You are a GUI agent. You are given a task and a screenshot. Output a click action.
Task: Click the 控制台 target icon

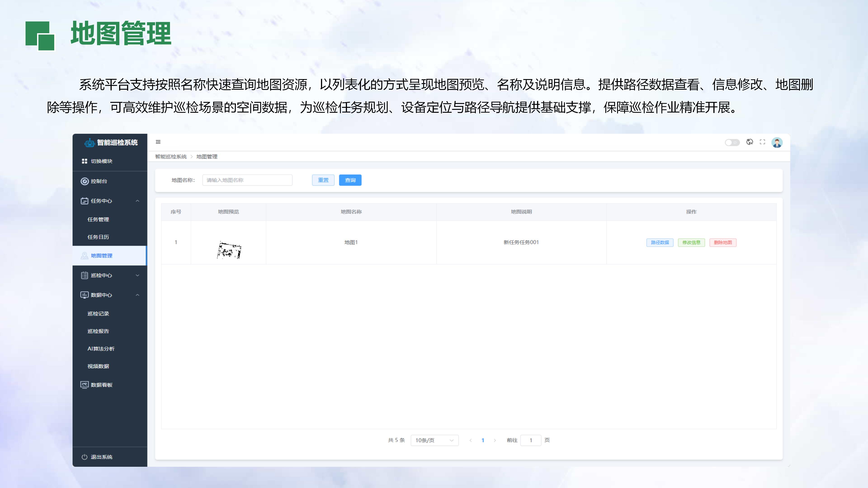85,181
